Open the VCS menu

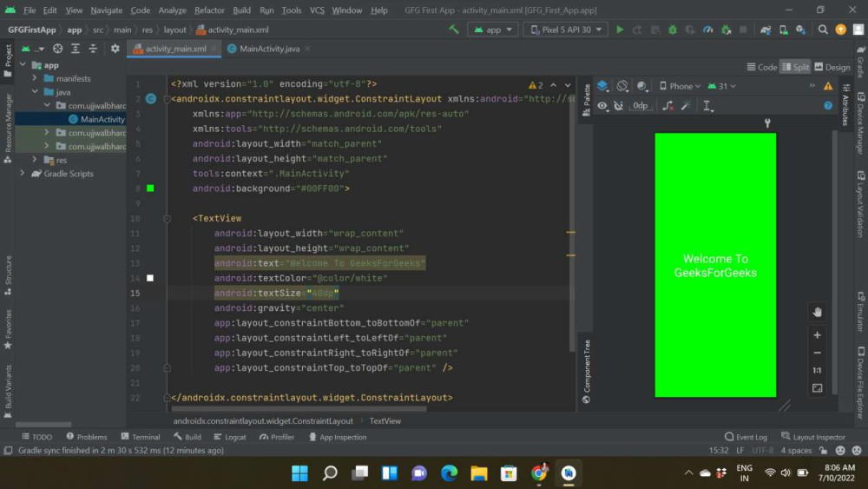pyautogui.click(x=317, y=10)
